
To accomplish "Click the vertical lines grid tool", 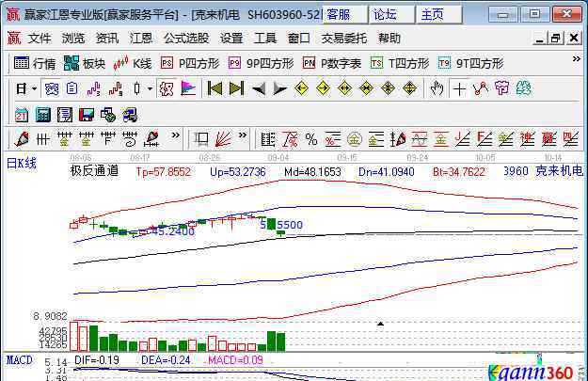I will (x=42, y=139).
